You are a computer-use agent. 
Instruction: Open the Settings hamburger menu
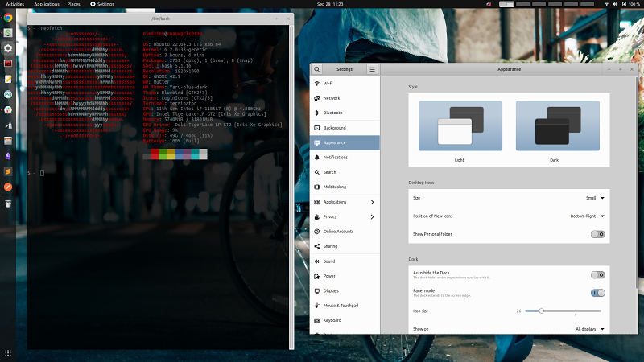[x=372, y=70]
